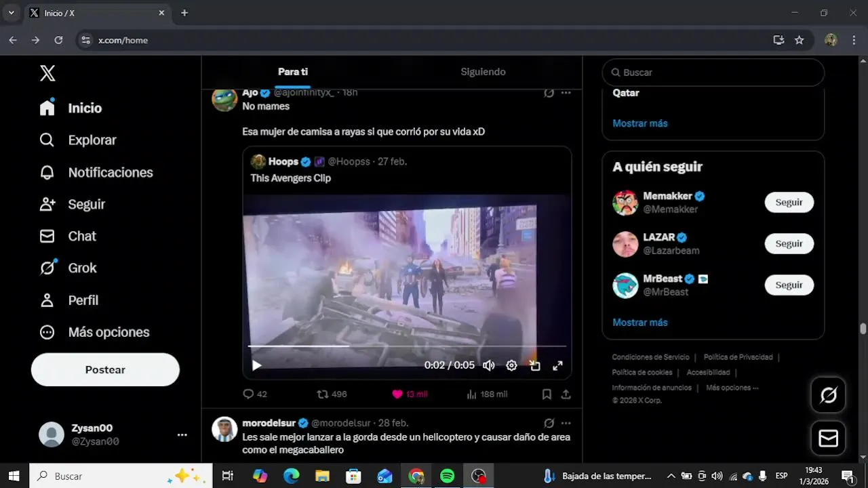Viewport: 868px width, 488px height.
Task: Open Política de cookies link
Action: [642, 372]
